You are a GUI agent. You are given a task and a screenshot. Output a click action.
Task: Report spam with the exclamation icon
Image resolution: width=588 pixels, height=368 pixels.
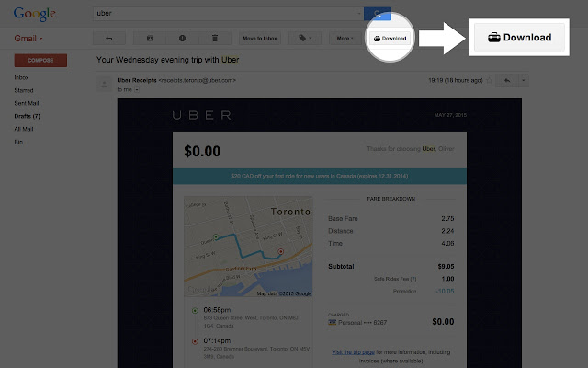click(182, 38)
